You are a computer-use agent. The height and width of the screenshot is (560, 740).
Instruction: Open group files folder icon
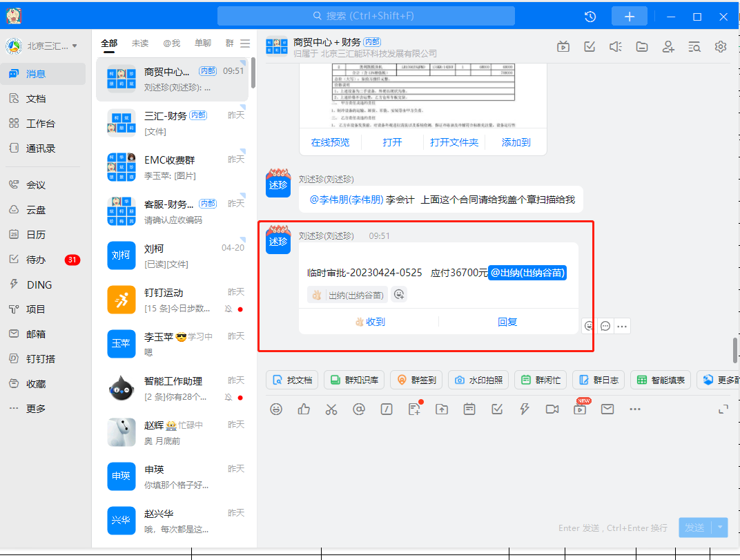pos(642,47)
